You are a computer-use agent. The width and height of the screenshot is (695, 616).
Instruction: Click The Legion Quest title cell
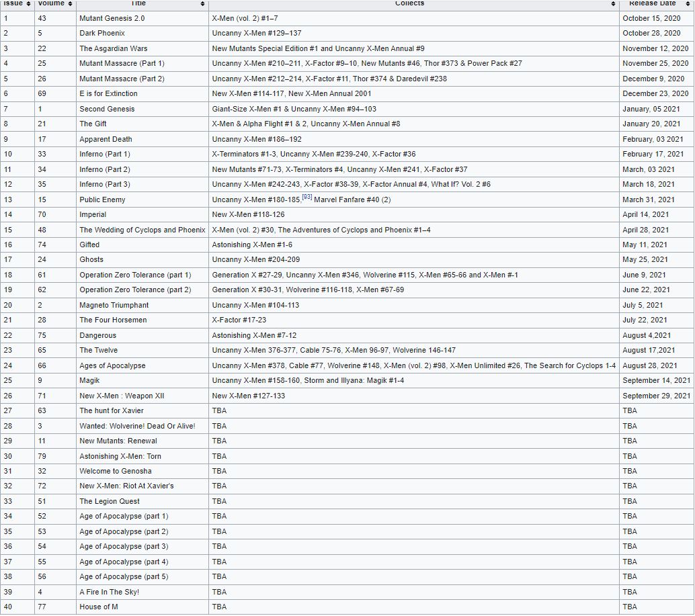[110, 501]
